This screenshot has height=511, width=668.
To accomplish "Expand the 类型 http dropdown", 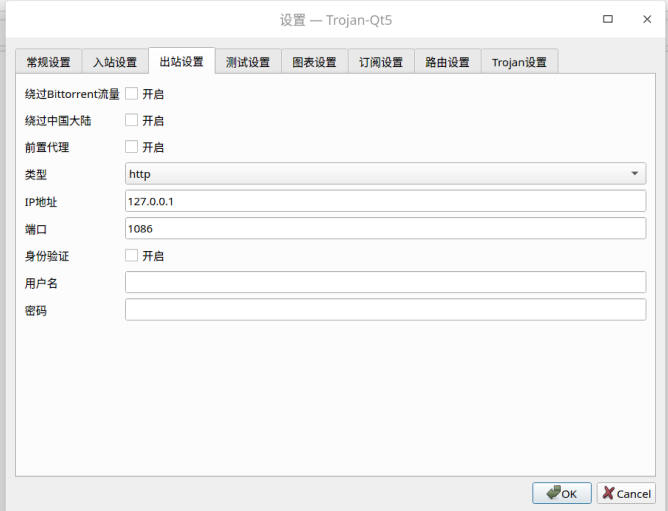I will [x=385, y=174].
